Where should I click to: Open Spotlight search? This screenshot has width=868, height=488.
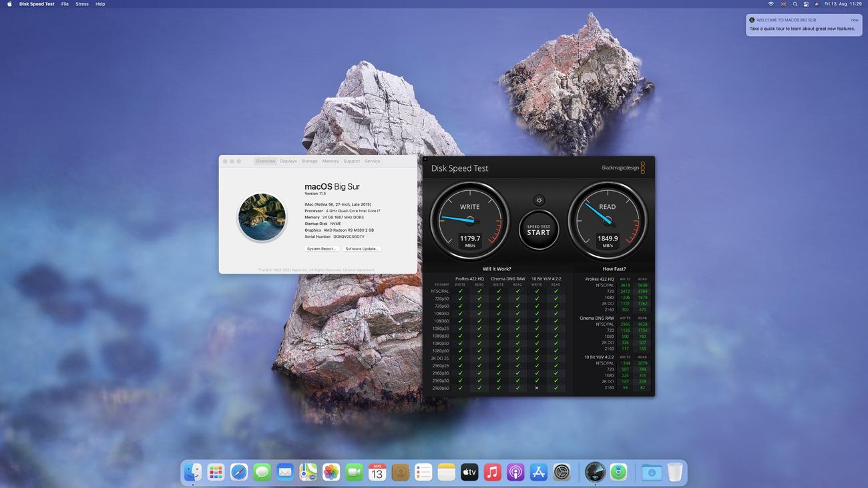click(795, 4)
